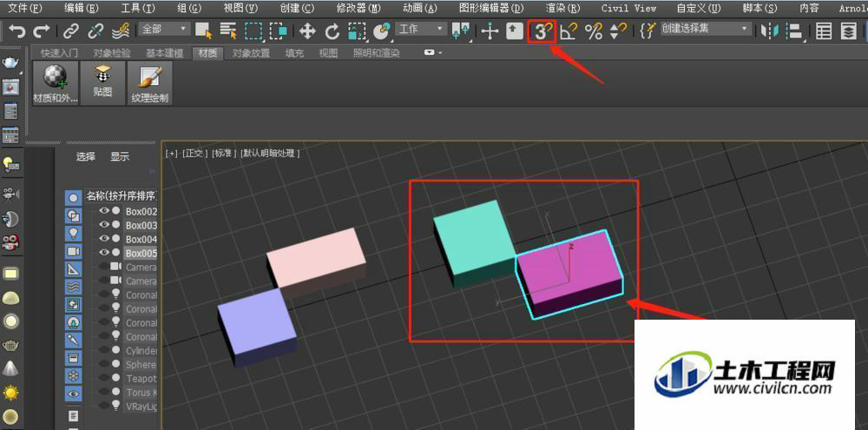This screenshot has width=868, height=430.
Task: Click the Select and Manipulate icon
Action: point(490,31)
